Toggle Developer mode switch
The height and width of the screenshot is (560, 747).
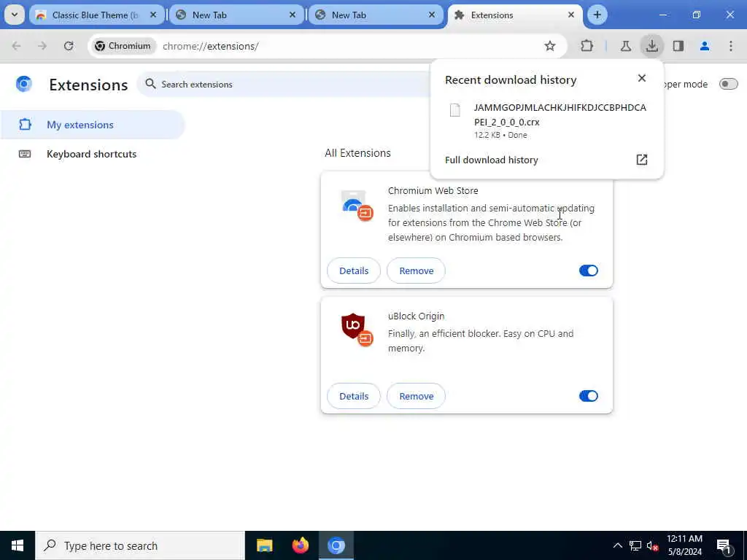point(728,84)
